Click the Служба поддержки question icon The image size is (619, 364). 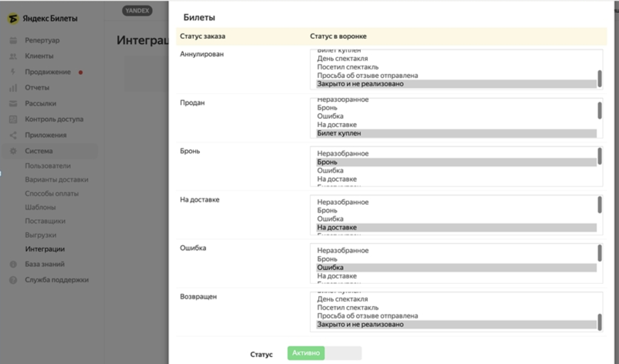13,280
